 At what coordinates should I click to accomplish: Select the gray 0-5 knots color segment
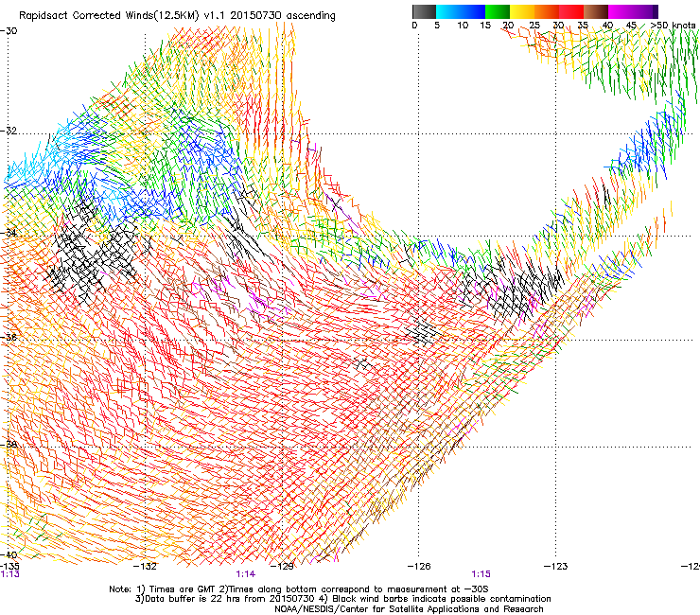(x=424, y=11)
